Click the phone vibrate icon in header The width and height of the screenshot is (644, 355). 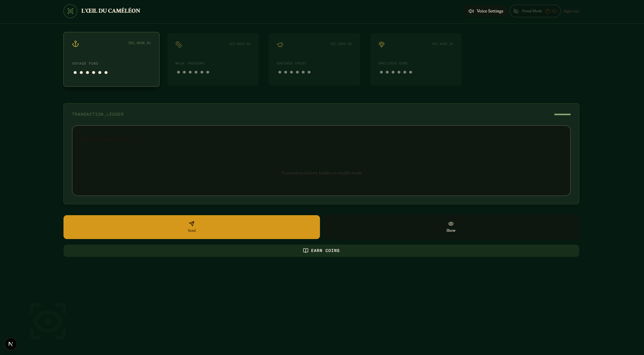point(554,11)
